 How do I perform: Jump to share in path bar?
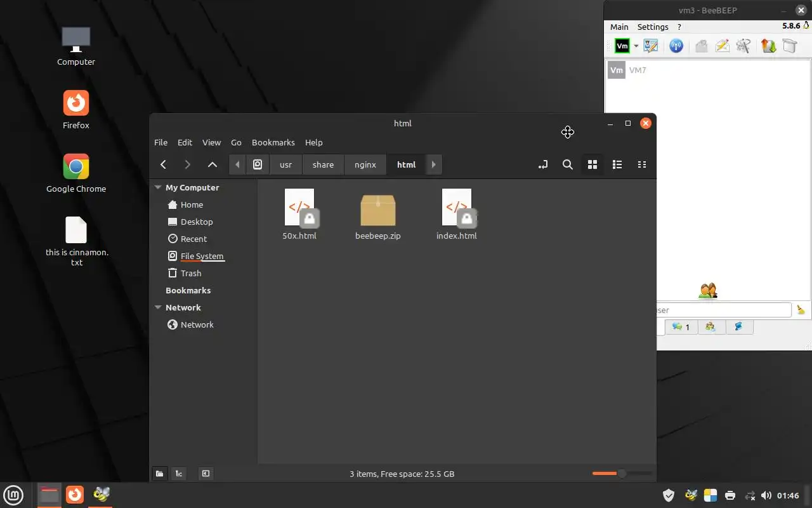tap(323, 164)
